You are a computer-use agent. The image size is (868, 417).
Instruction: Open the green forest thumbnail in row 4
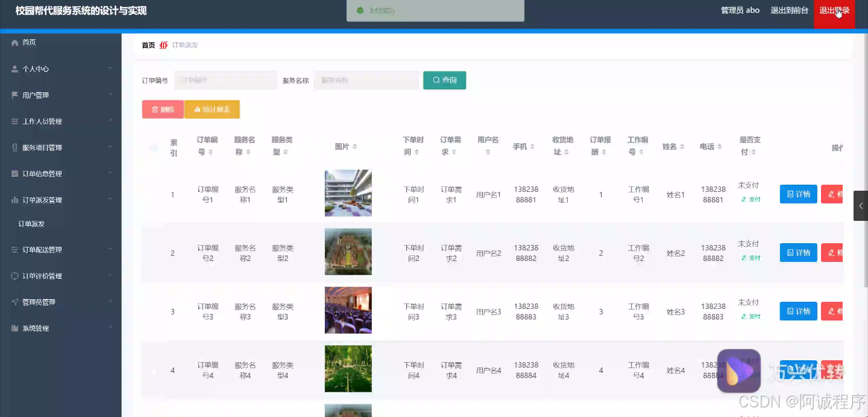coord(348,369)
